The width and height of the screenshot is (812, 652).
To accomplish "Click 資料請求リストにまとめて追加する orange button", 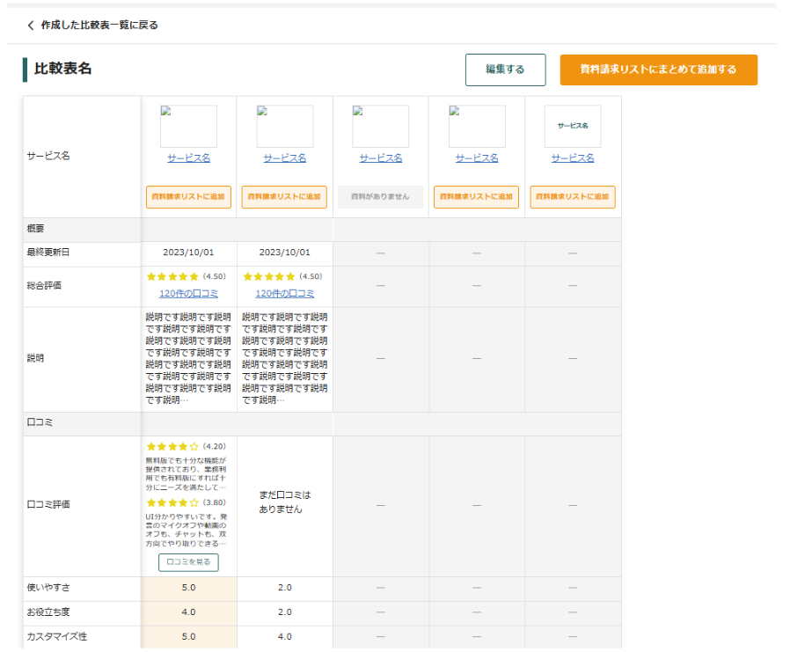I will point(658,70).
